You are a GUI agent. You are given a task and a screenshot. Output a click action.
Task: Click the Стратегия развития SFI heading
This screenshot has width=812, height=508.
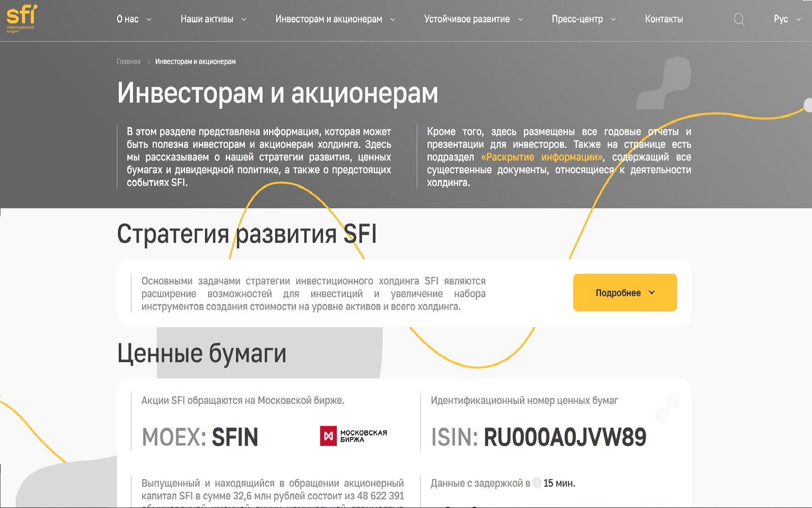point(247,234)
